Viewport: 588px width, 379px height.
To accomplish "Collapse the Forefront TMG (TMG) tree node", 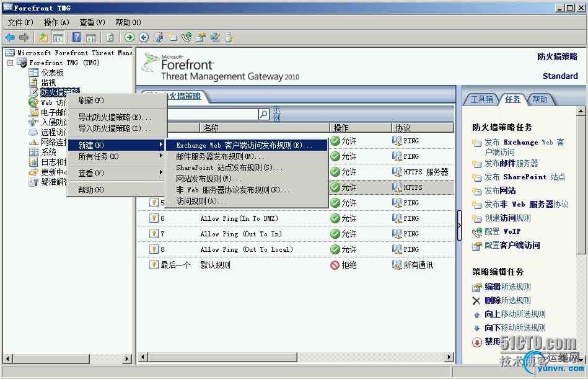I will tap(10, 63).
